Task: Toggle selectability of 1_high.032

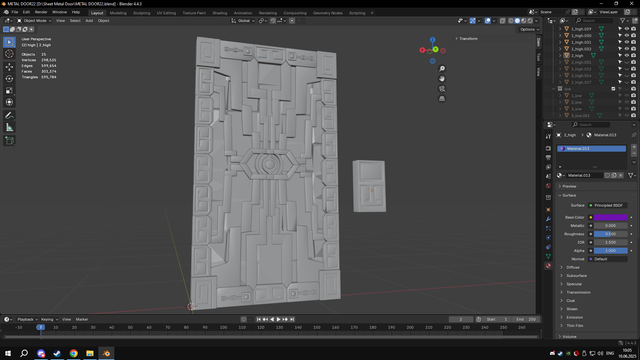Action: tap(620, 49)
